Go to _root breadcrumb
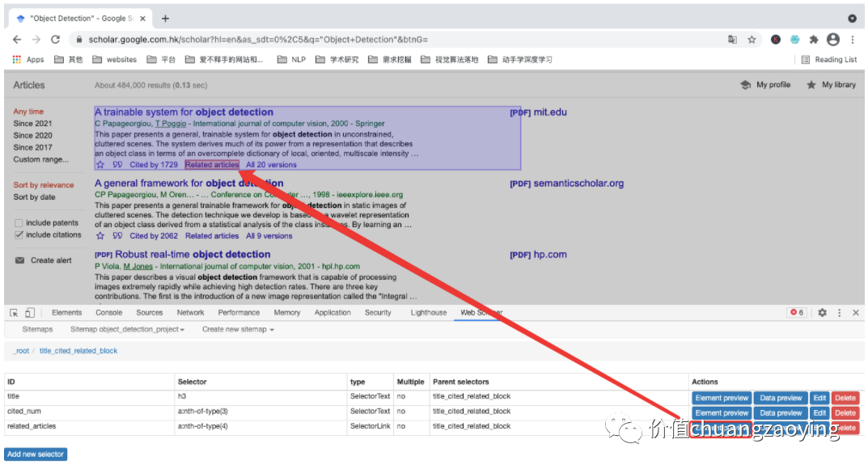The height and width of the screenshot is (469, 868). 21,351
